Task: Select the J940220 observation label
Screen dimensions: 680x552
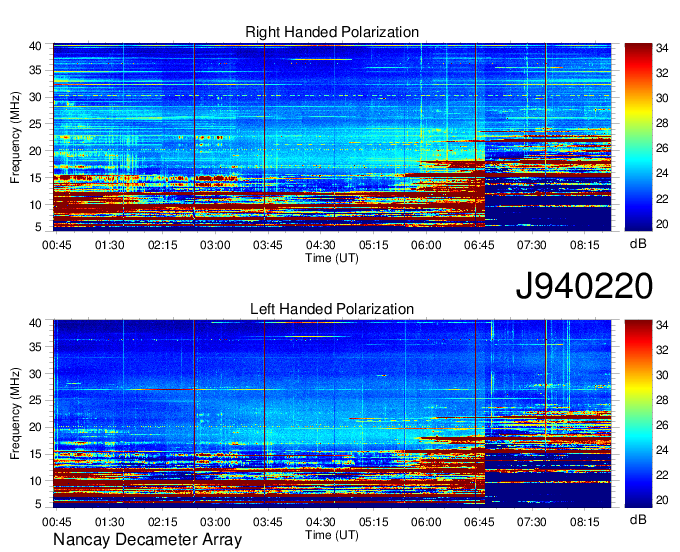Action: coord(584,286)
